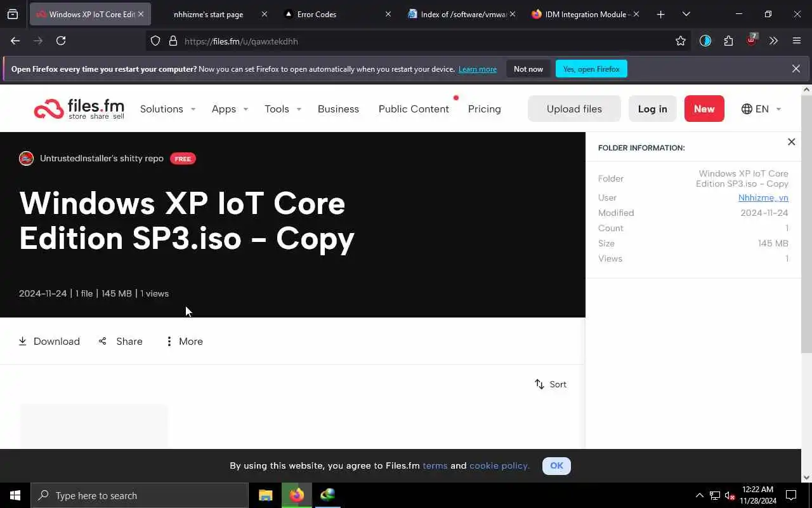Reload the page with refresh icon

[x=61, y=41]
